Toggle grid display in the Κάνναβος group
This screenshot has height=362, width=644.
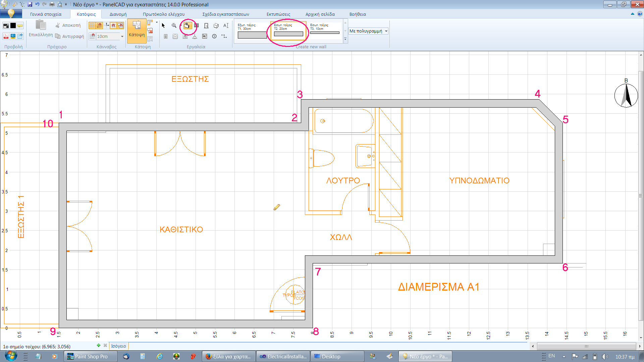(x=92, y=25)
